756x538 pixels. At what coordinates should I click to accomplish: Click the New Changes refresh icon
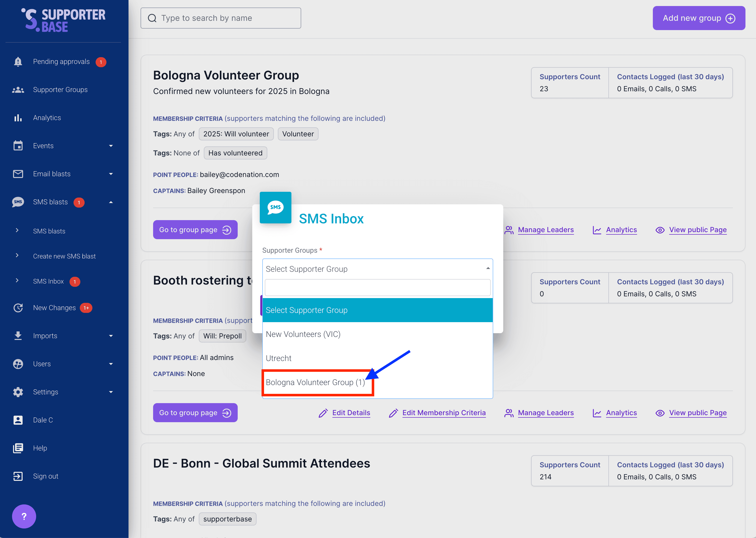[x=18, y=308]
